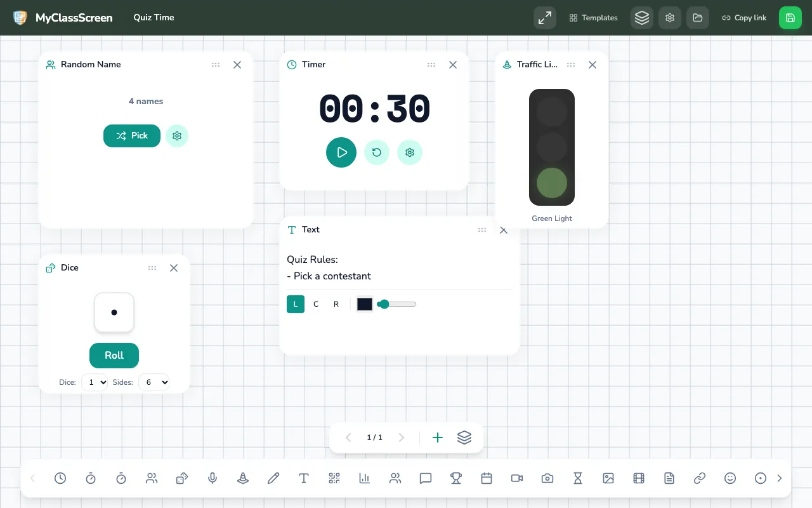Open the Templates menu

pyautogui.click(x=594, y=18)
